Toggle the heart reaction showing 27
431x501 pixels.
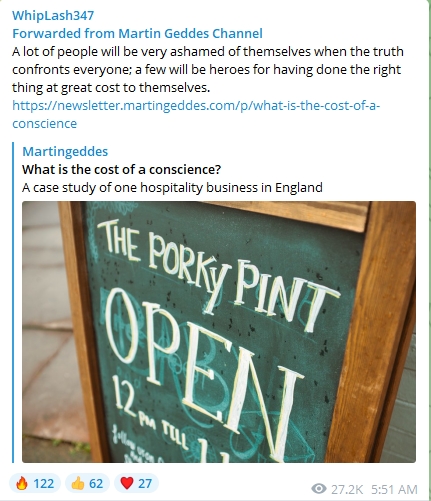tap(136, 483)
